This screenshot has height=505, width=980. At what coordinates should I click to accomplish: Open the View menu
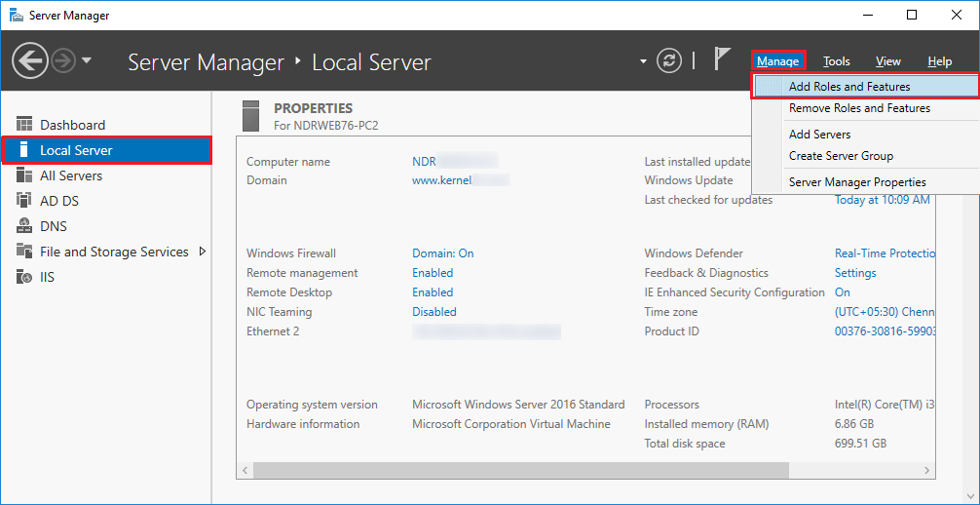tap(888, 61)
